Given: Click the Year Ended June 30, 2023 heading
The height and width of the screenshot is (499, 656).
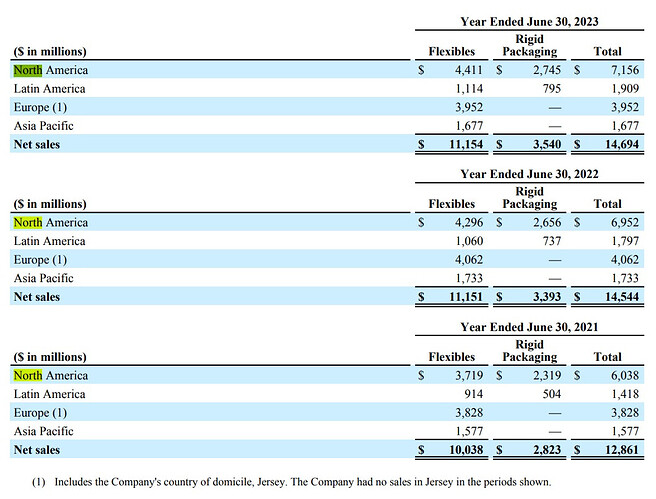Looking at the screenshot, I should pyautogui.click(x=529, y=22).
